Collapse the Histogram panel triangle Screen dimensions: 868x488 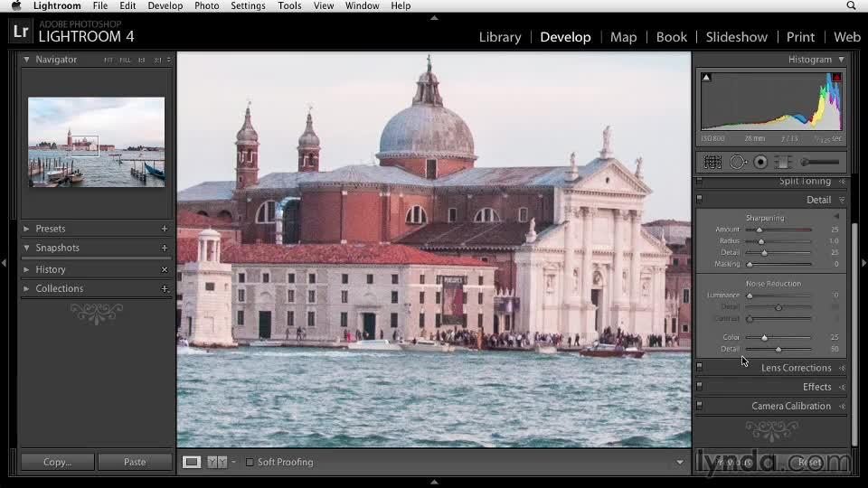coord(842,60)
